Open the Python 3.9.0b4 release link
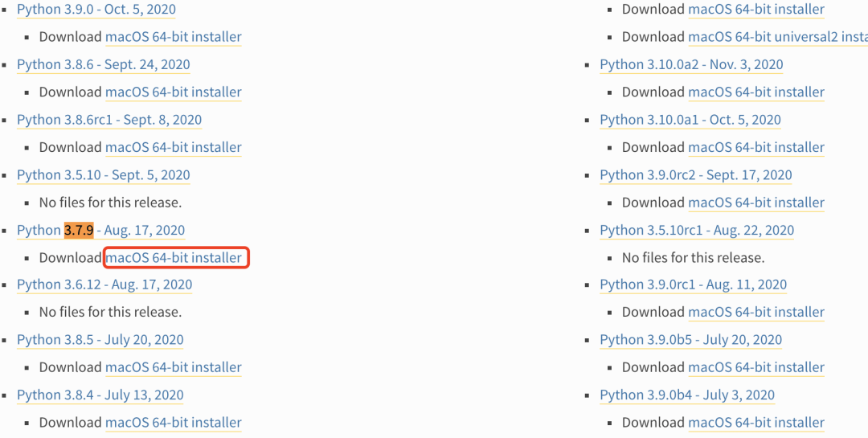The width and height of the screenshot is (868, 438). [687, 395]
